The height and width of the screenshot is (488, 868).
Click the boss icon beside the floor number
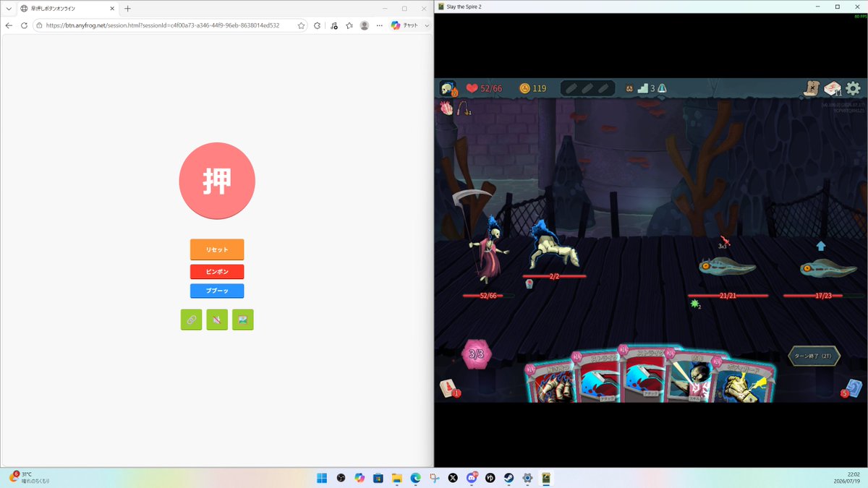point(662,88)
